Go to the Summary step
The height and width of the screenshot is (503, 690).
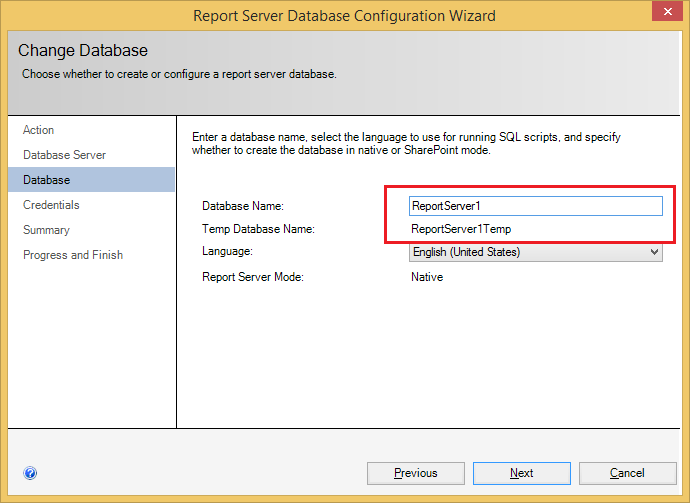click(46, 230)
